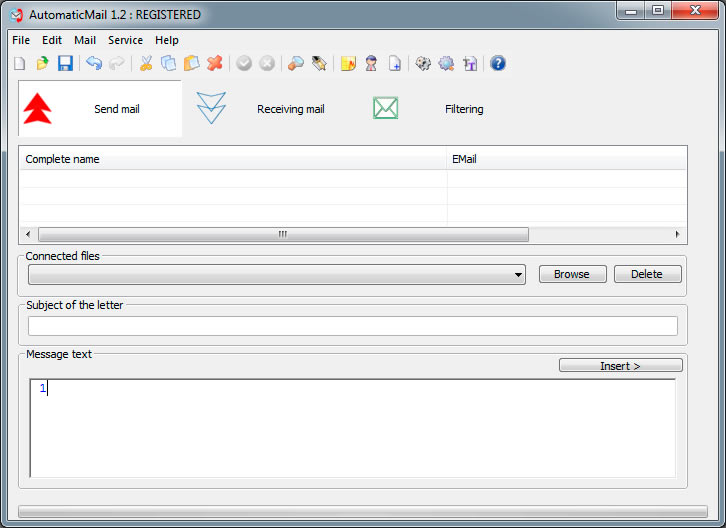Save using the blue floppy disk icon
This screenshot has width=726, height=528.
65,64
